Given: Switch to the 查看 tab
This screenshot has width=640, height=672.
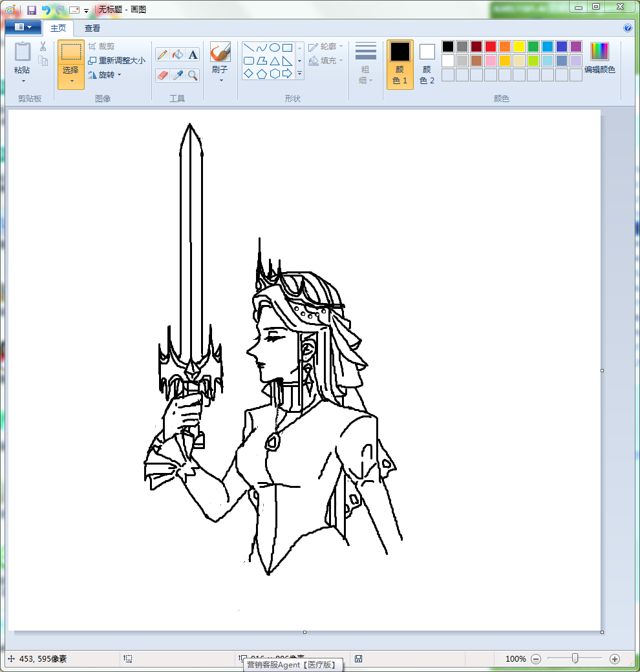Looking at the screenshot, I should click(x=92, y=28).
